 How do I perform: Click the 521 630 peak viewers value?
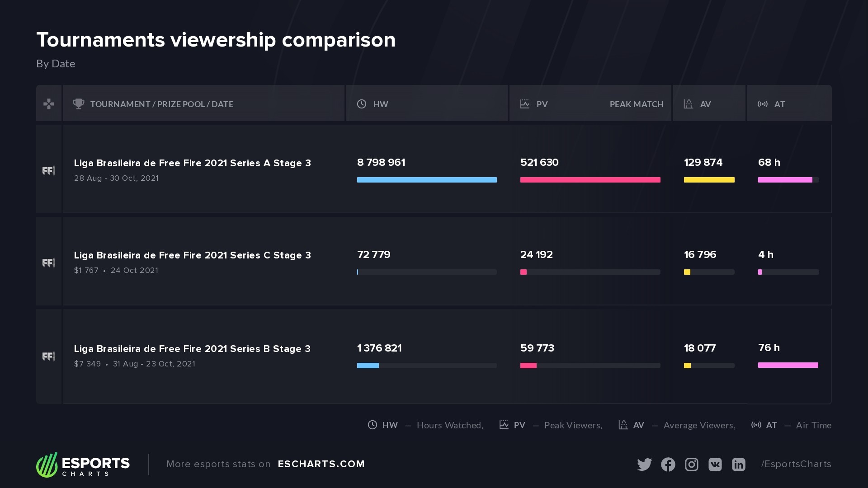539,162
